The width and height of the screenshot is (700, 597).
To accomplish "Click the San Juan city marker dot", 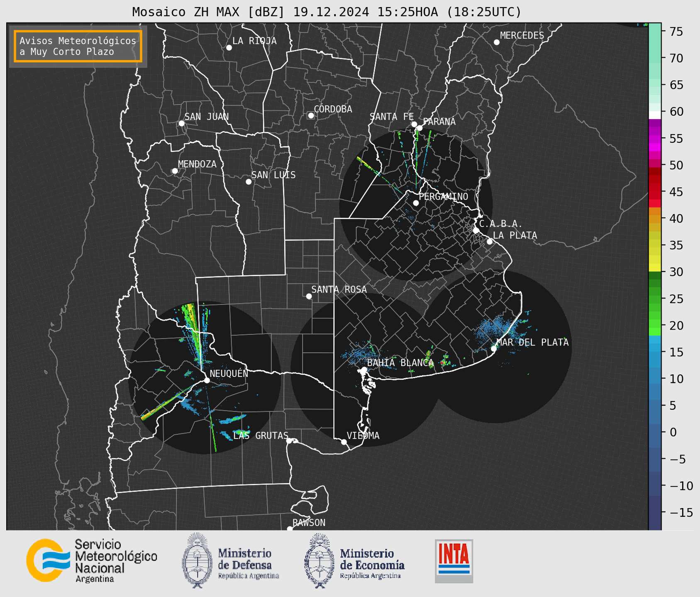I will tap(181, 123).
